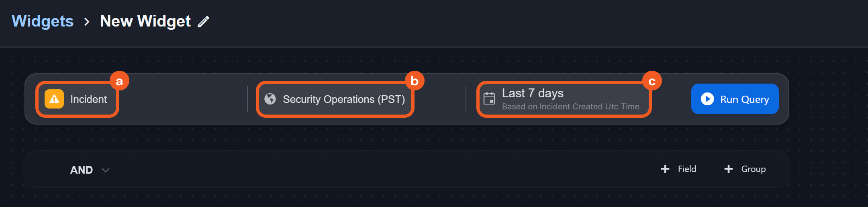Image resolution: width=868 pixels, height=207 pixels.
Task: Click the breadcrumb arrow after Widgets
Action: tap(87, 22)
